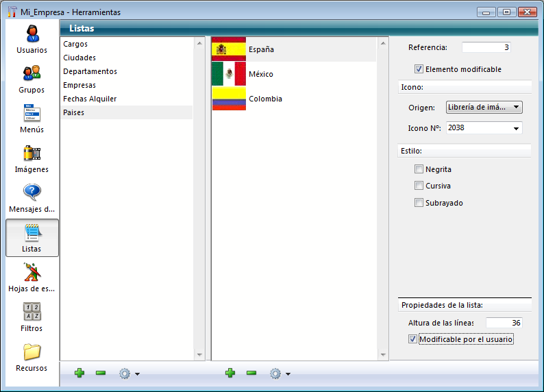This screenshot has height=392, width=544.
Task: Click the minus button under country items
Action: tap(251, 373)
